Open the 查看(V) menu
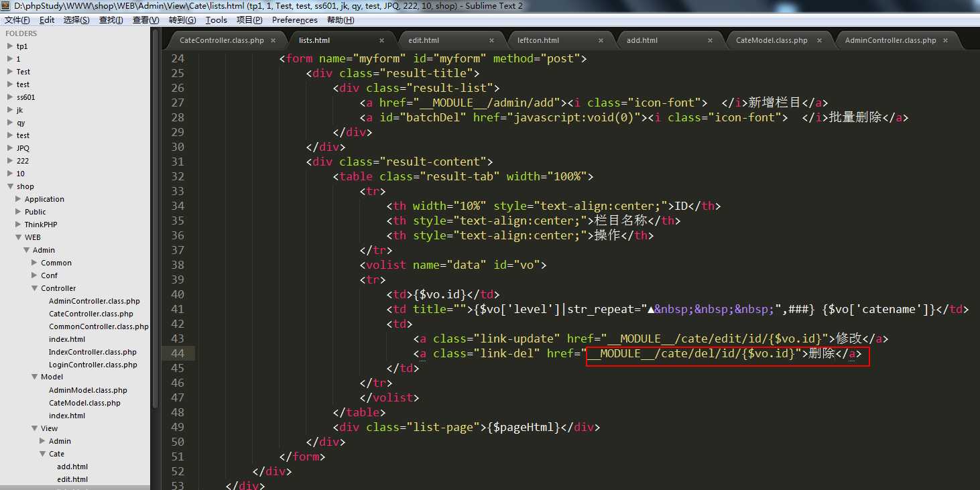980x490 pixels. pos(145,20)
